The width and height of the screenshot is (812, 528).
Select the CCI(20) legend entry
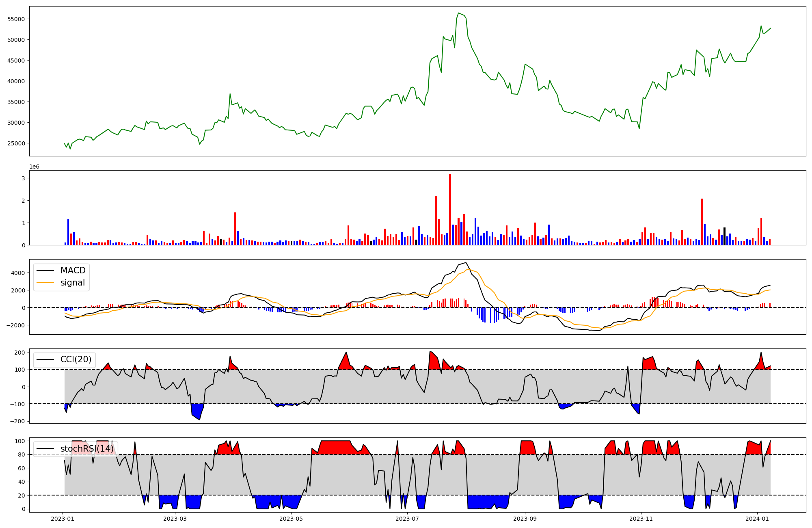click(76, 359)
